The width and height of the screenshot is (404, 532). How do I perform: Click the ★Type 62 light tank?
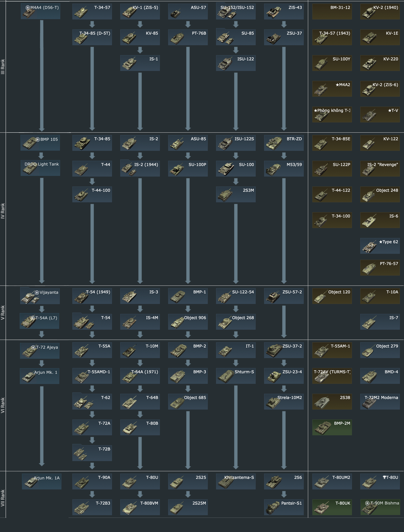point(380,246)
